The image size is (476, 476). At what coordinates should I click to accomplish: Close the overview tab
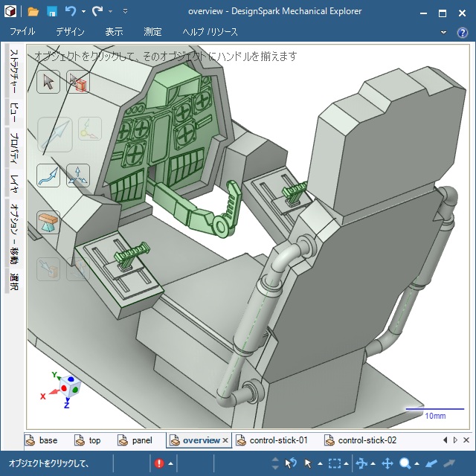(225, 440)
